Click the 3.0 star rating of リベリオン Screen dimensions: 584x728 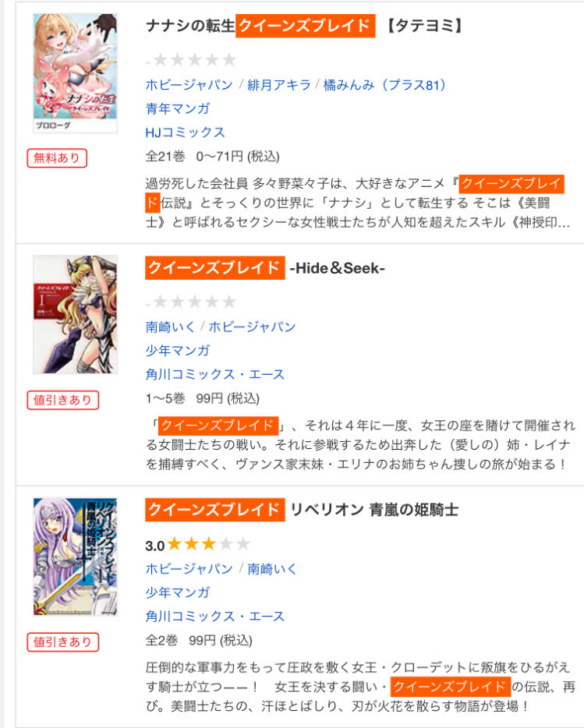(x=198, y=544)
